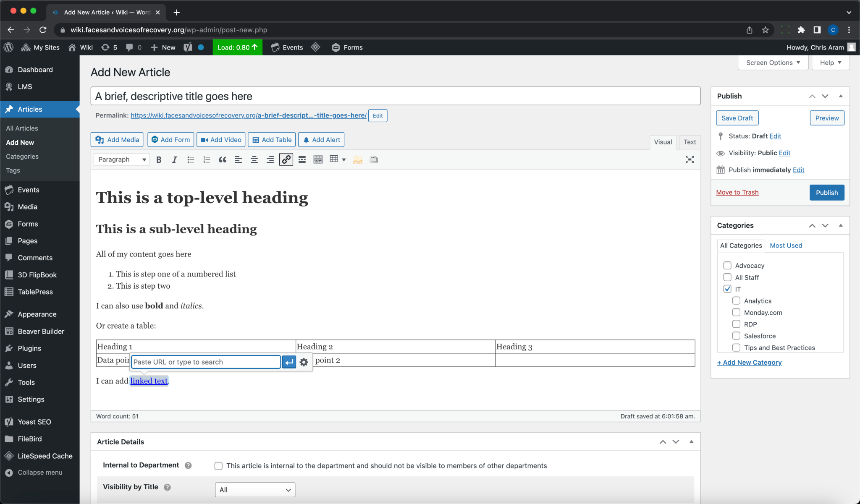Click the Bold formatting icon
The width and height of the screenshot is (860, 504).
159,159
